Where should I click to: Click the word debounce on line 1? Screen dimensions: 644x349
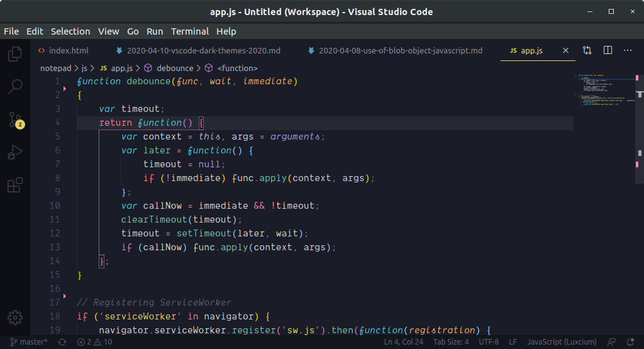pyautogui.click(x=148, y=81)
